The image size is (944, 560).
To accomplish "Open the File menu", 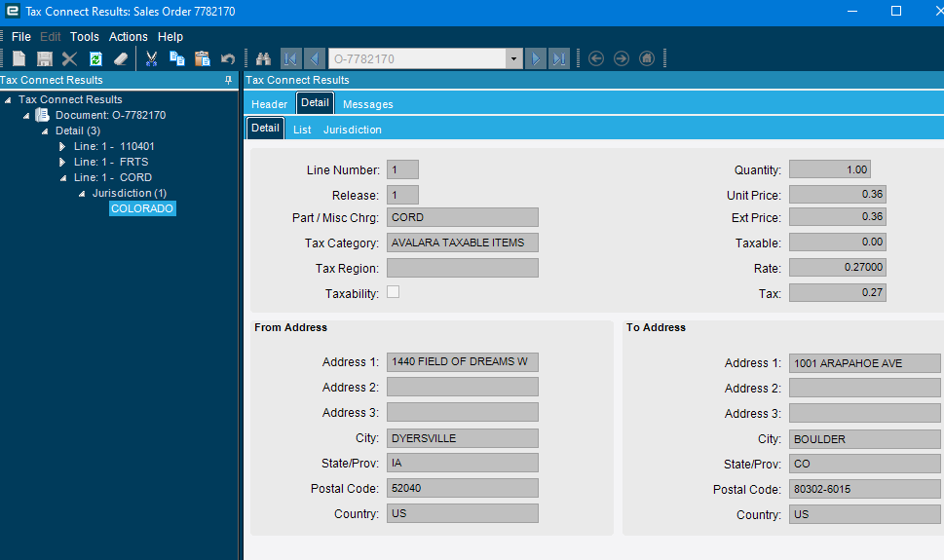I will (21, 37).
